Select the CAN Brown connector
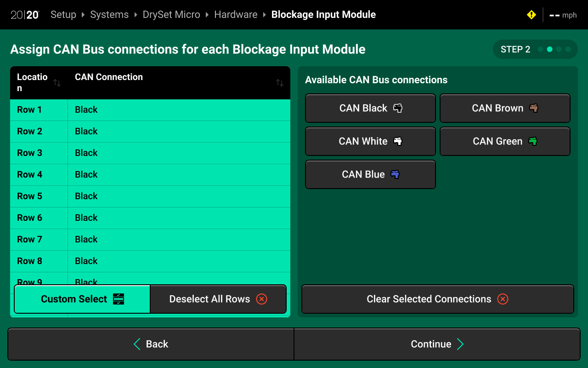The image size is (588, 368). [x=505, y=109]
